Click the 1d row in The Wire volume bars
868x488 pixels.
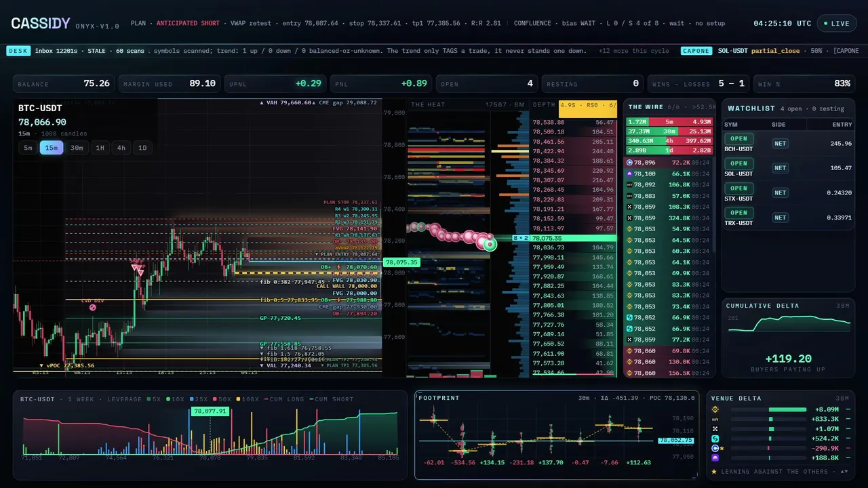(669, 150)
